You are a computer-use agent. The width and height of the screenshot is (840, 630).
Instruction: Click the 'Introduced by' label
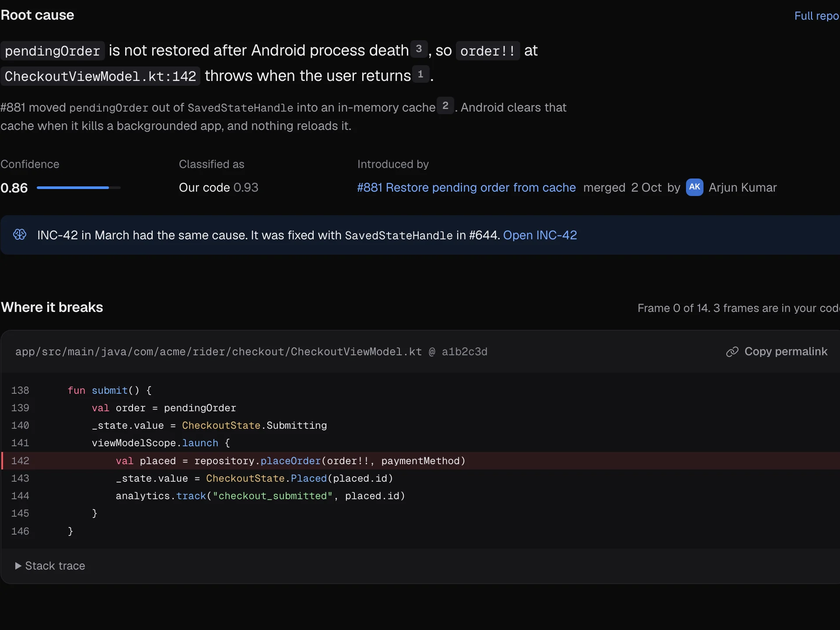coord(393,164)
